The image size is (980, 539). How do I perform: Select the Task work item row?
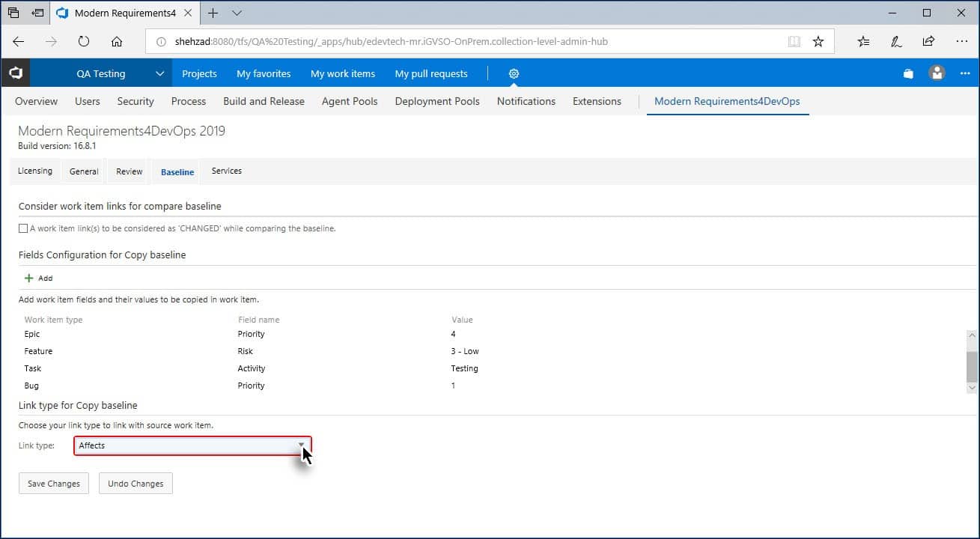click(491, 368)
